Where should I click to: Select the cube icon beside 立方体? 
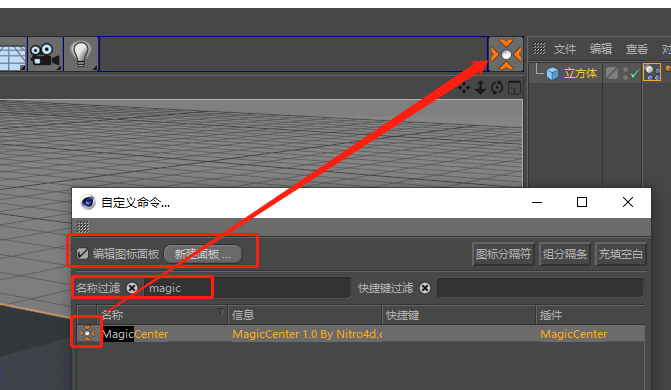pyautogui.click(x=552, y=74)
